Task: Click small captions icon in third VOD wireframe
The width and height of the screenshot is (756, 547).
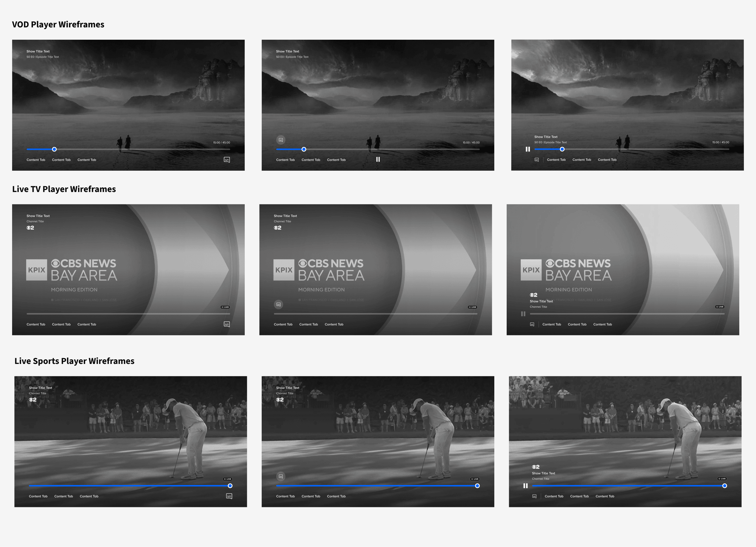Action: click(x=537, y=160)
